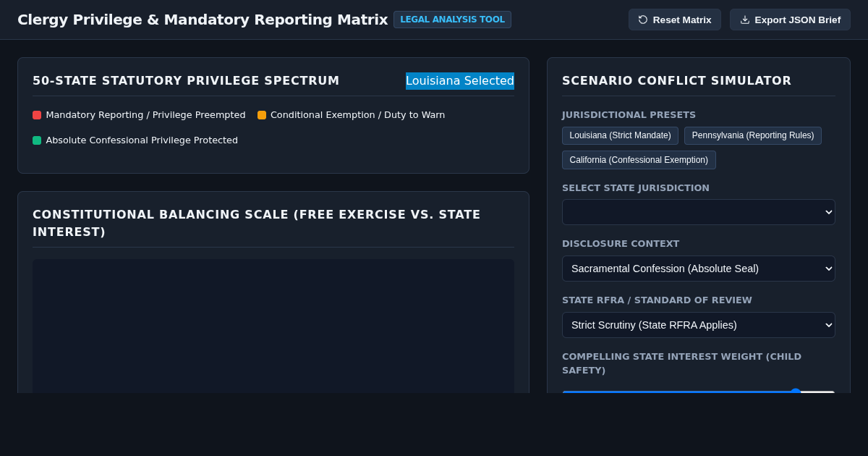Screen dimensions: 868x456
Task: Apply the Louisiana (Strict Mandate) preset
Action: (x=620, y=135)
